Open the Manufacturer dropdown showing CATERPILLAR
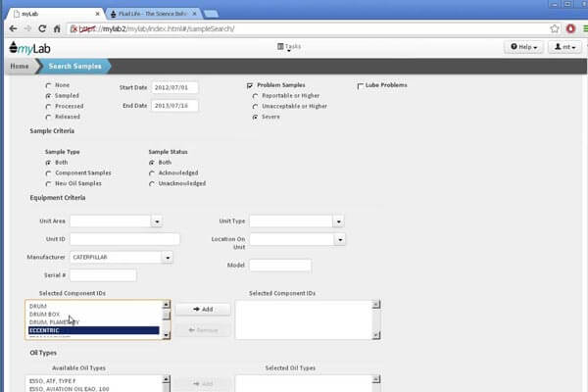This screenshot has width=588, height=392. pos(167,257)
